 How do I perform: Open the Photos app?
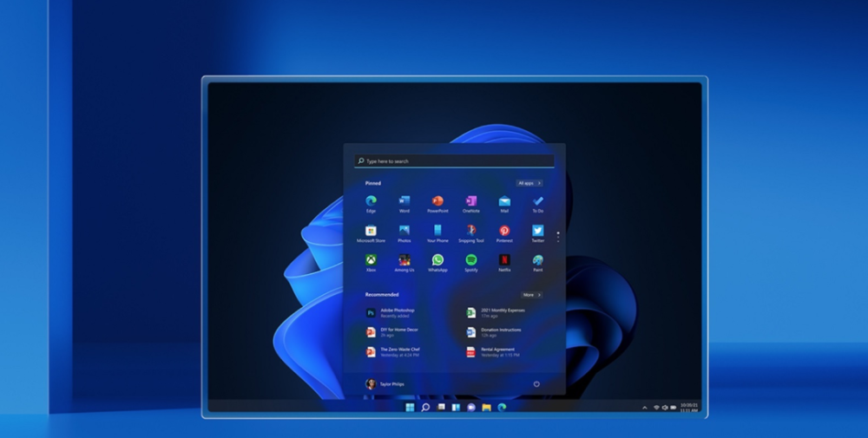tap(404, 233)
